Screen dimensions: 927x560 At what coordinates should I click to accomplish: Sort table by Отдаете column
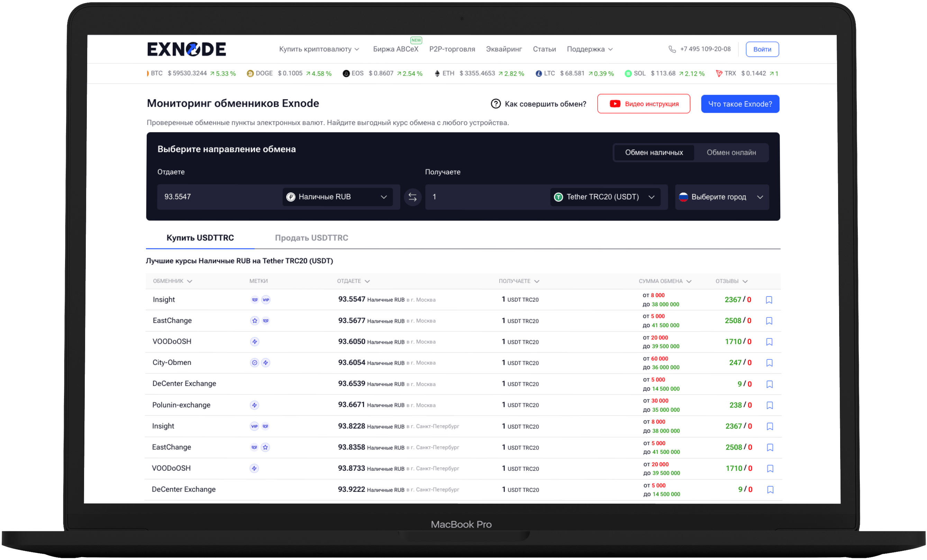tap(353, 281)
